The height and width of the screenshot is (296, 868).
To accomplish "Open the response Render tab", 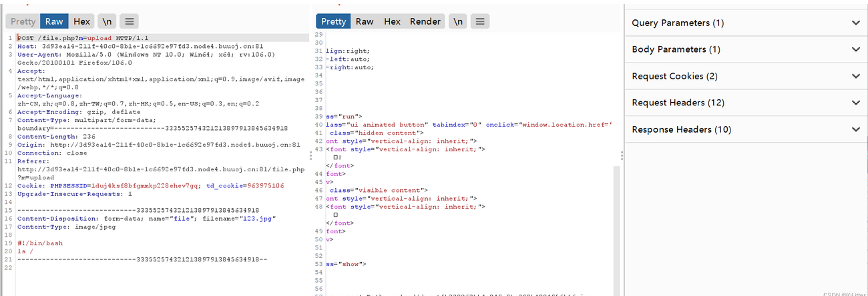I will coord(425,21).
